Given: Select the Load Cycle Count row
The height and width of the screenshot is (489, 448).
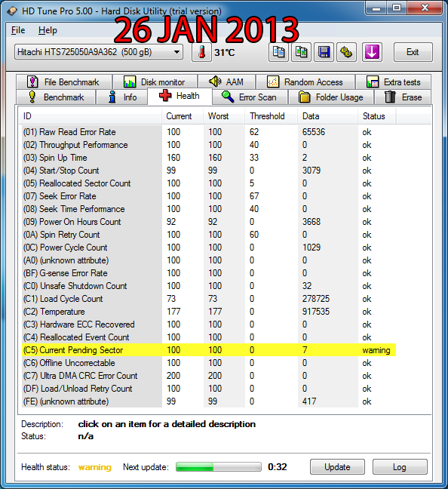Looking at the screenshot, I should point(209,298).
